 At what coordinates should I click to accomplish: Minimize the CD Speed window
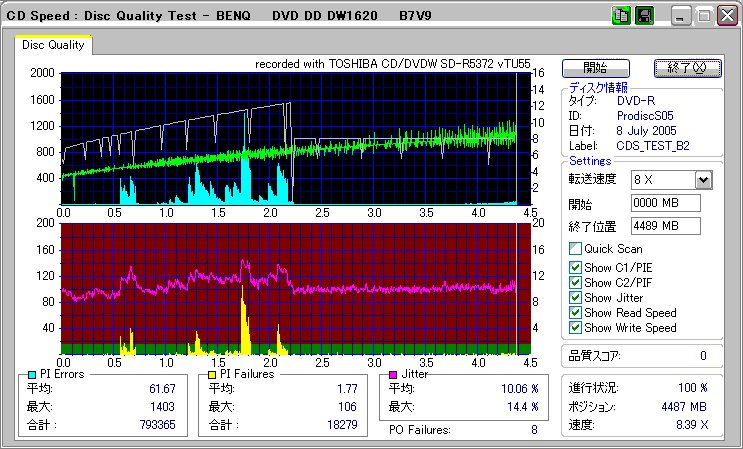(681, 17)
